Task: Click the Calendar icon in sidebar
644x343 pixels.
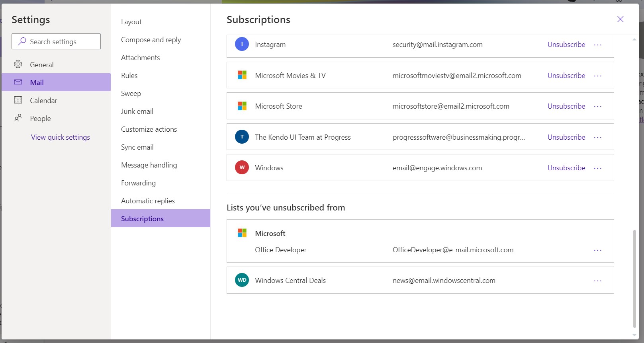Action: coord(18,100)
